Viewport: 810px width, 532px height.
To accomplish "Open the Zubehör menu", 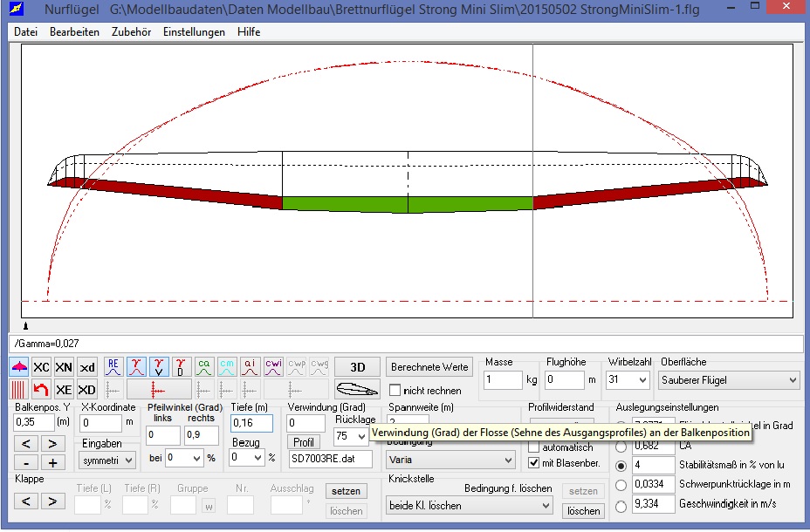I will click(131, 32).
